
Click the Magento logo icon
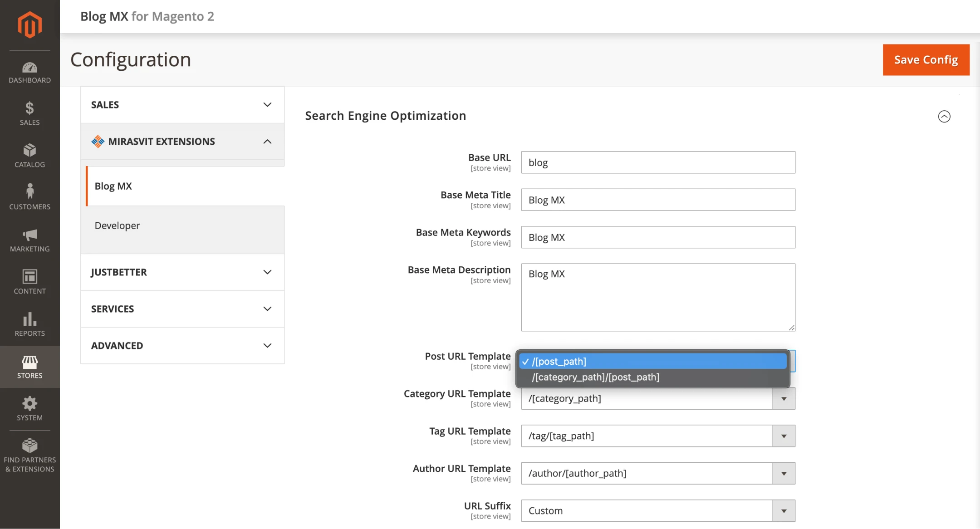pyautogui.click(x=29, y=24)
